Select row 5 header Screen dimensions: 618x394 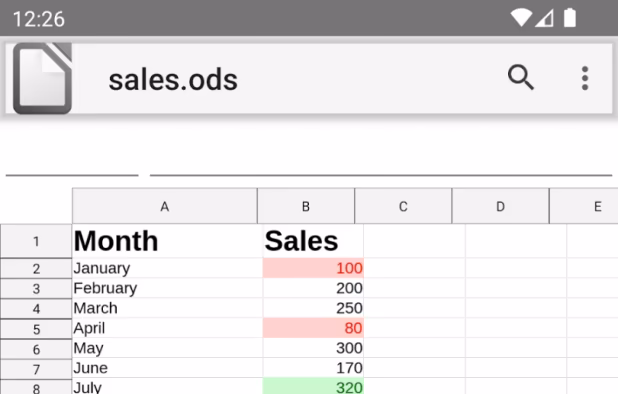(36, 329)
